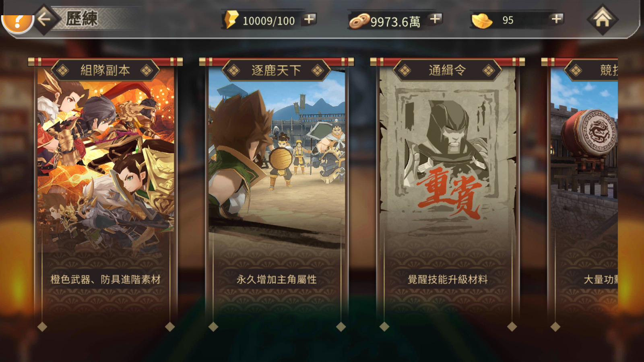This screenshot has width=644, height=362.
Task: Tap the 橙色武器、防具進階素材 description
Action: (x=105, y=279)
